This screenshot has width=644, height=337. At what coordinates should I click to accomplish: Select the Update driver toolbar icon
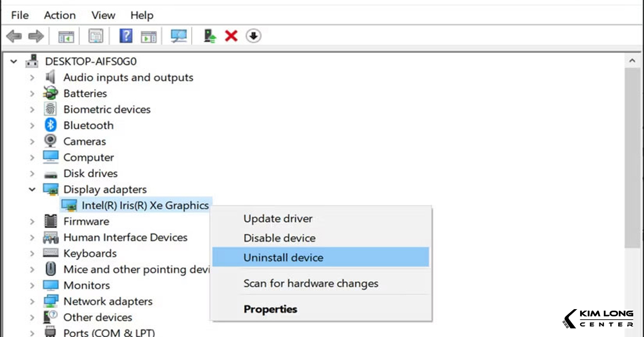click(x=209, y=35)
